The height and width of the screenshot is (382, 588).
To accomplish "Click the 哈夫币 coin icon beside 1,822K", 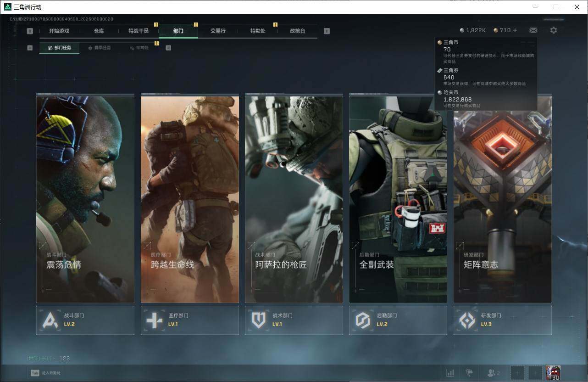I will coord(462,30).
